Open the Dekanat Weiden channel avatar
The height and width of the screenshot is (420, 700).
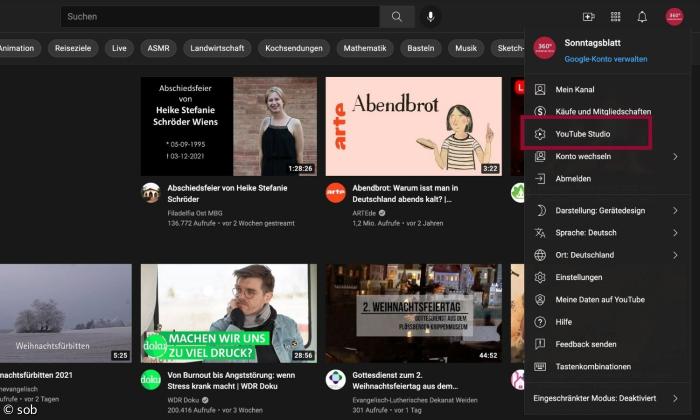(x=336, y=380)
